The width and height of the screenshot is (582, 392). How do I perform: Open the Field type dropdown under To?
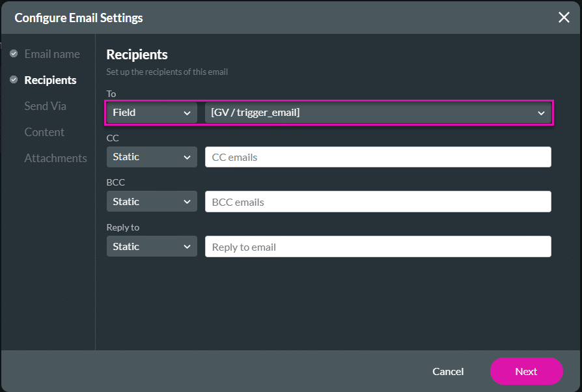[151, 112]
